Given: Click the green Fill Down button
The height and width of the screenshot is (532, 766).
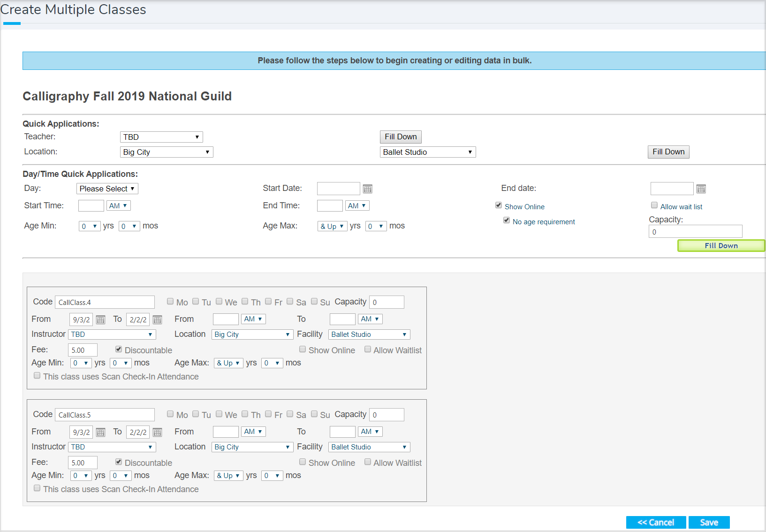Looking at the screenshot, I should coord(721,246).
